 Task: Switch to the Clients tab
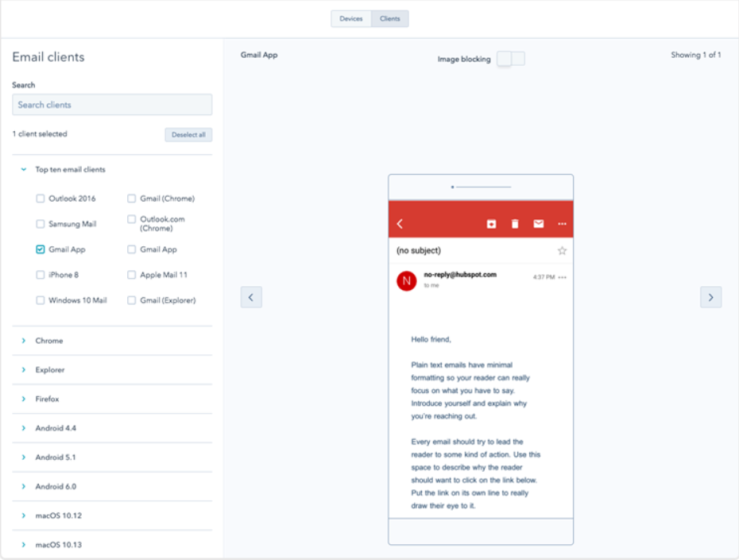[390, 19]
